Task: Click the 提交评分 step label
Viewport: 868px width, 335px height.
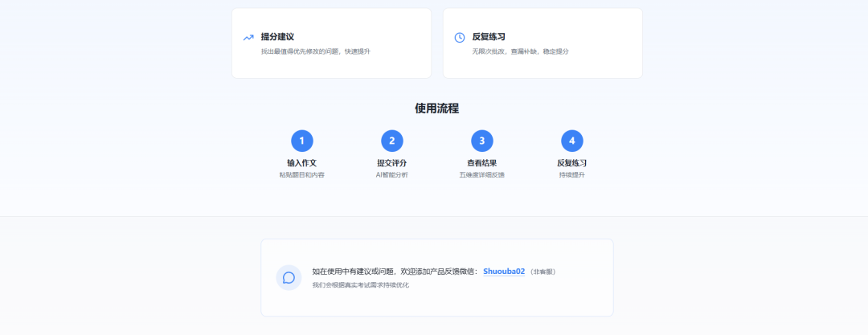Action: click(392, 163)
